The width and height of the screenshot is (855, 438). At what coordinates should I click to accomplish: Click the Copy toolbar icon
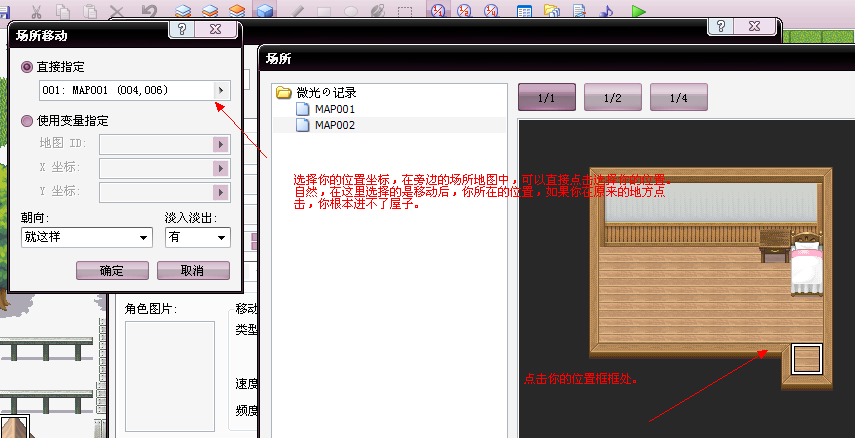63,11
